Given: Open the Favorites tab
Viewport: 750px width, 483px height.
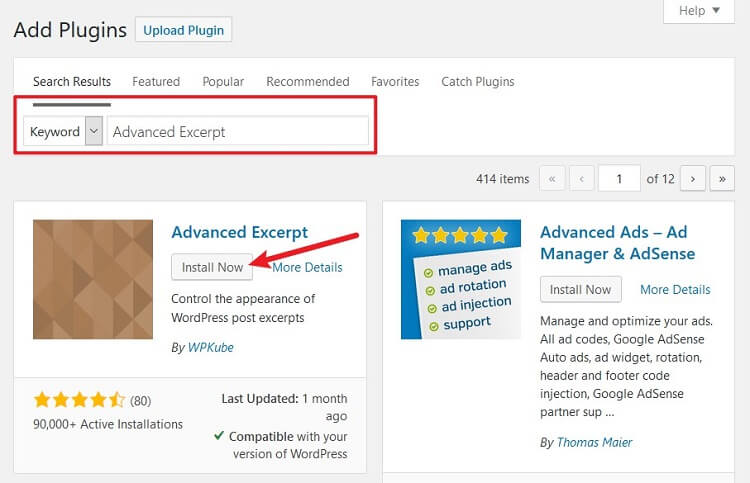Looking at the screenshot, I should click(395, 82).
